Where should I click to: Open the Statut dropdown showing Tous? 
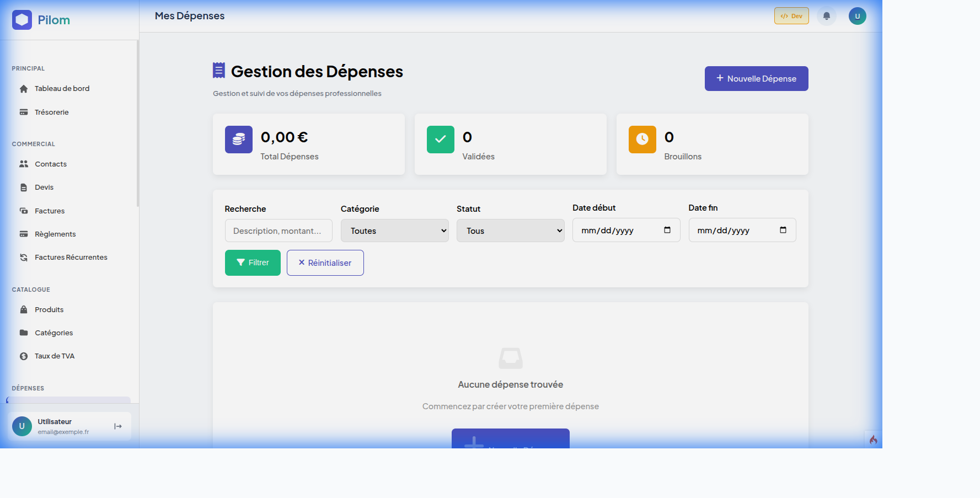(510, 231)
